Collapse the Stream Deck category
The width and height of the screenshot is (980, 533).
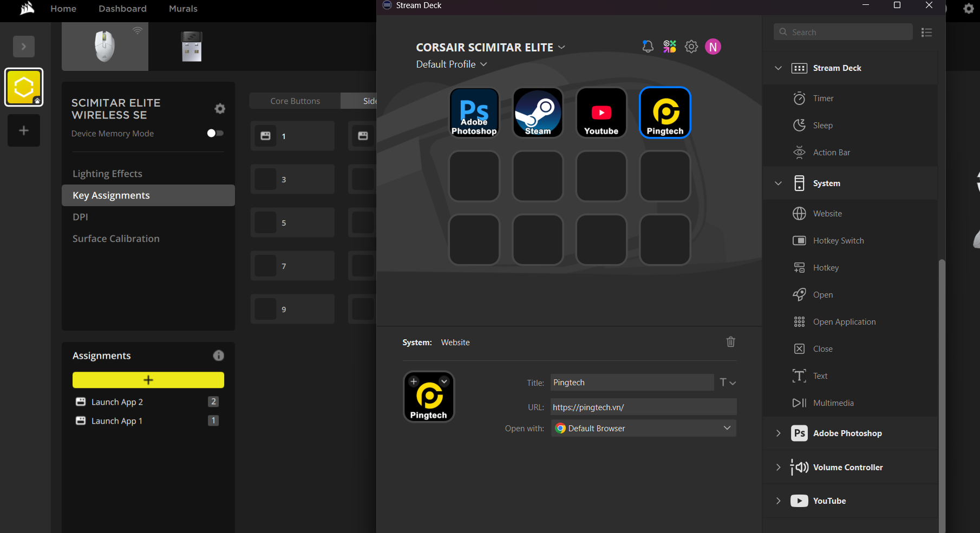click(x=778, y=68)
